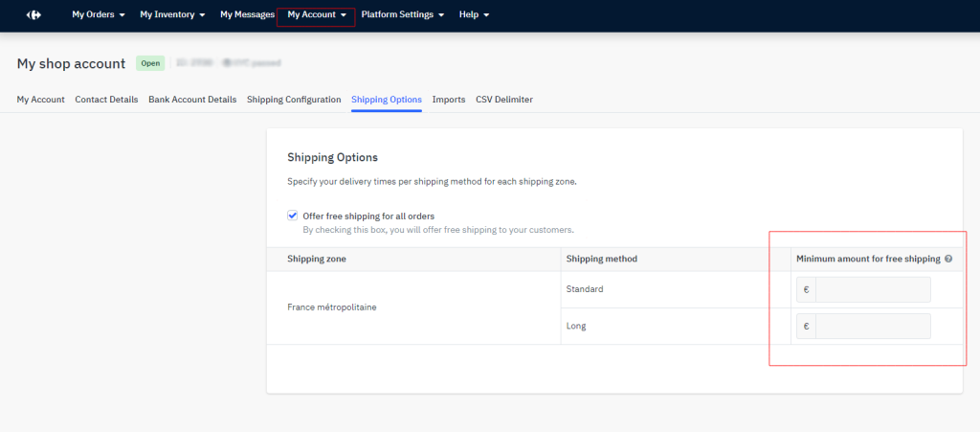Click the Long minimum amount field
This screenshot has height=432, width=980.
click(x=872, y=326)
